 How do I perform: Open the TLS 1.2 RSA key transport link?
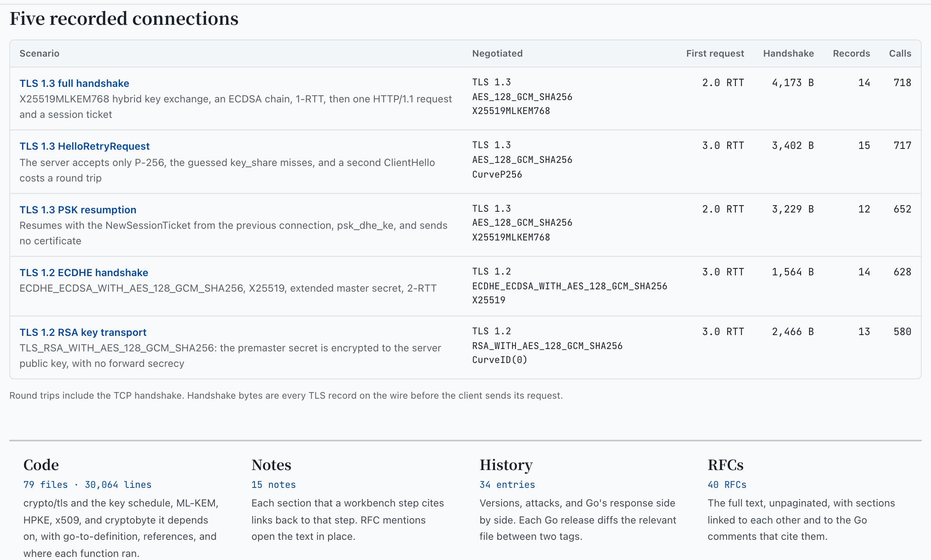83,332
